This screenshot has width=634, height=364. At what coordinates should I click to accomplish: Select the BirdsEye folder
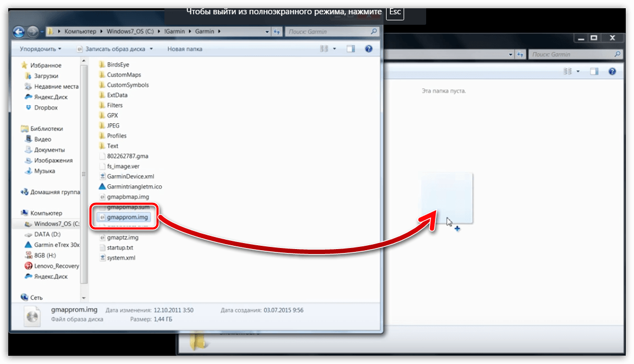point(114,65)
